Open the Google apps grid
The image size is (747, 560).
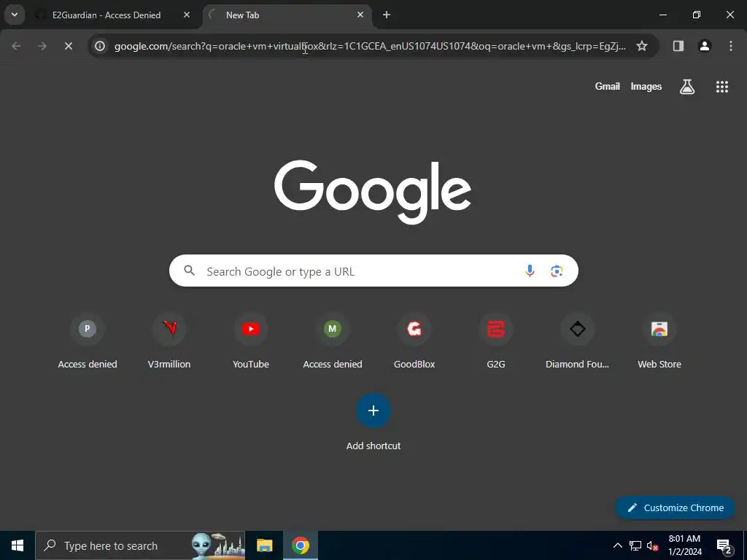722,87
